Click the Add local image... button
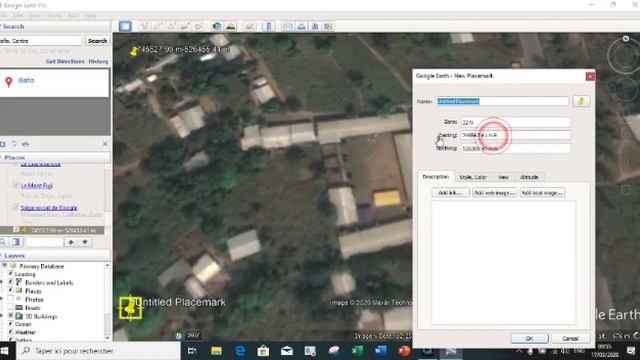The height and width of the screenshot is (360, 640). (542, 193)
